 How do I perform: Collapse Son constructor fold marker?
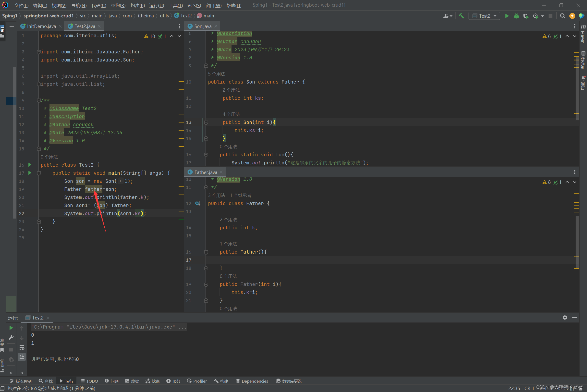coord(206,122)
